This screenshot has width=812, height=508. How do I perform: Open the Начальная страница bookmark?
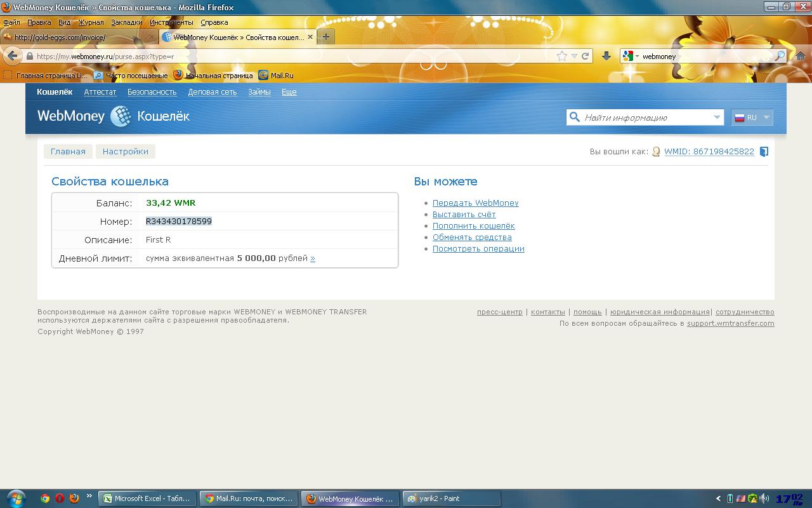[213, 75]
